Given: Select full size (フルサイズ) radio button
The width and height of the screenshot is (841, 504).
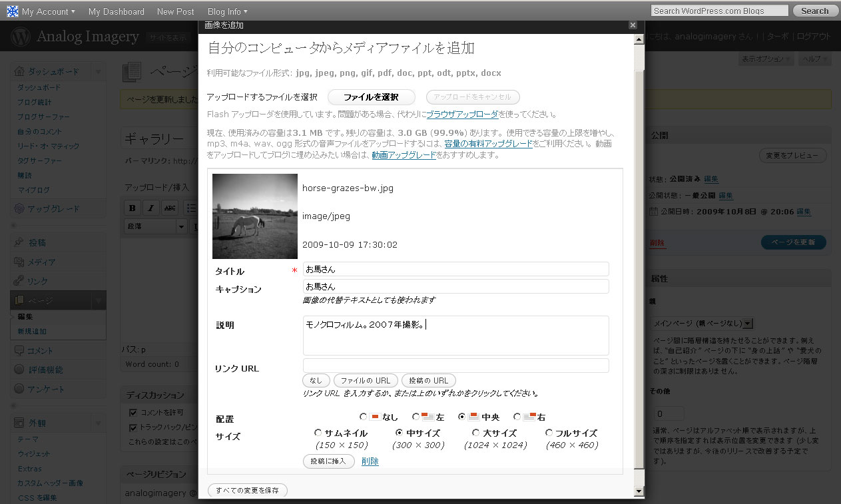Looking at the screenshot, I should 549,433.
